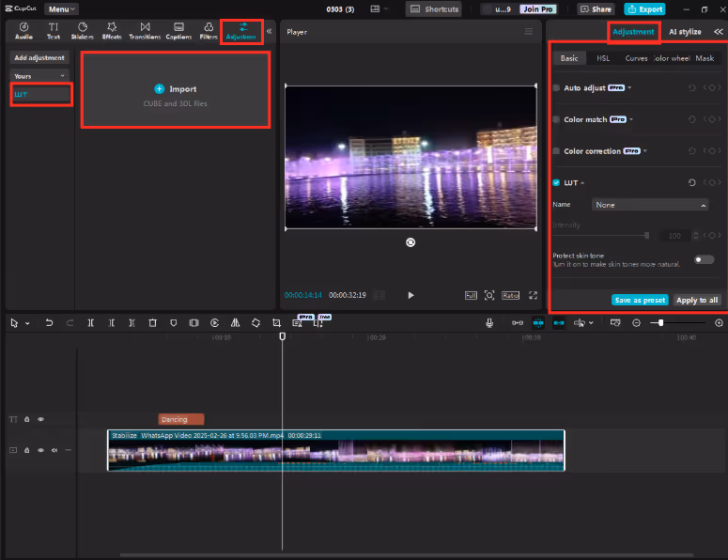Open the Menu dropdown
Image resolution: width=728 pixels, height=560 pixels.
[x=61, y=9]
